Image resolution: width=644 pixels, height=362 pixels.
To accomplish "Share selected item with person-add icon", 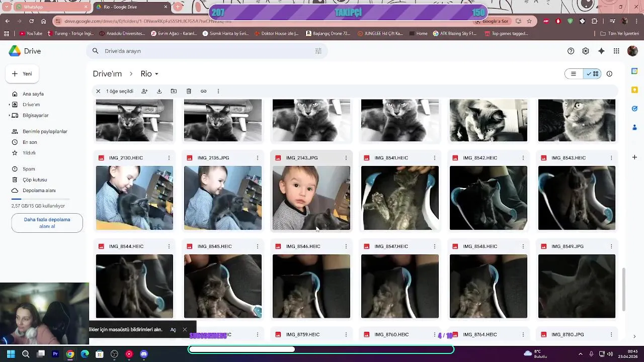I will [144, 91].
